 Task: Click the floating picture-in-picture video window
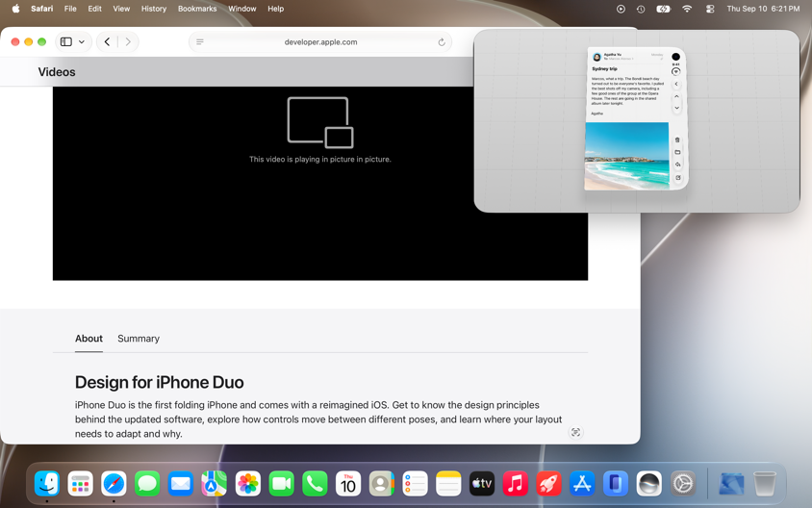coord(637,121)
